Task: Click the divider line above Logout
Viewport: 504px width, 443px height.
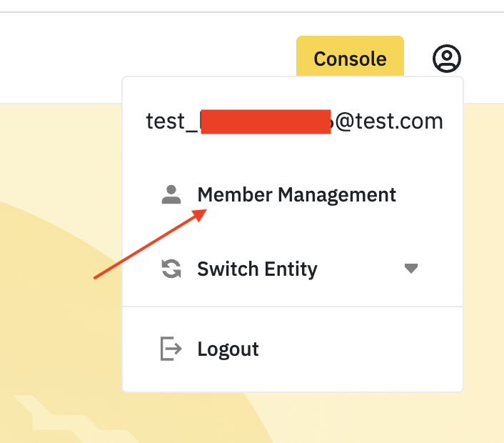Action: pyautogui.click(x=293, y=307)
